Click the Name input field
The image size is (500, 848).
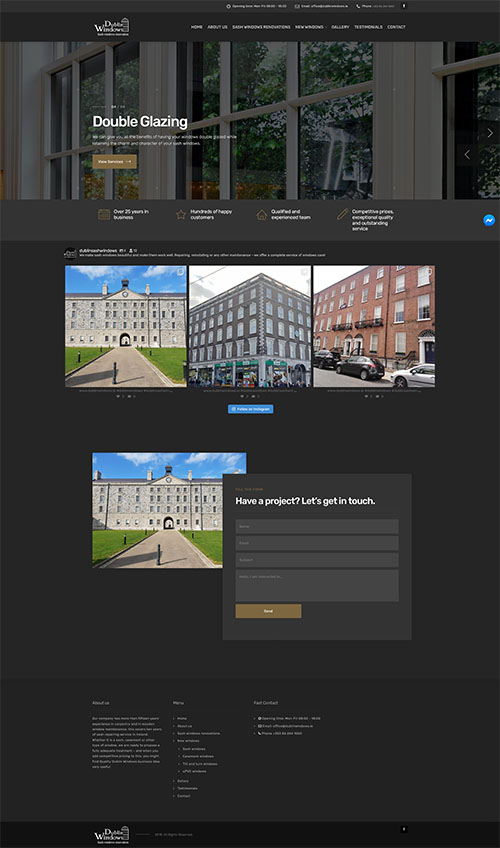pyautogui.click(x=317, y=526)
